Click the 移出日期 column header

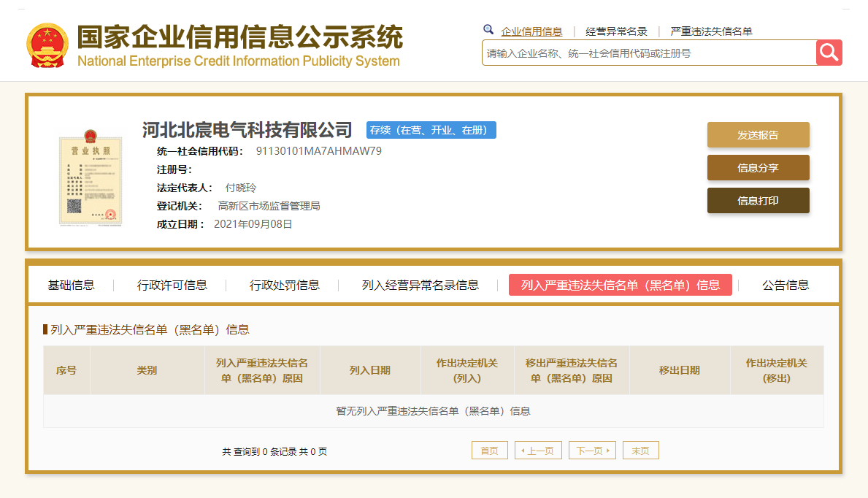click(680, 370)
